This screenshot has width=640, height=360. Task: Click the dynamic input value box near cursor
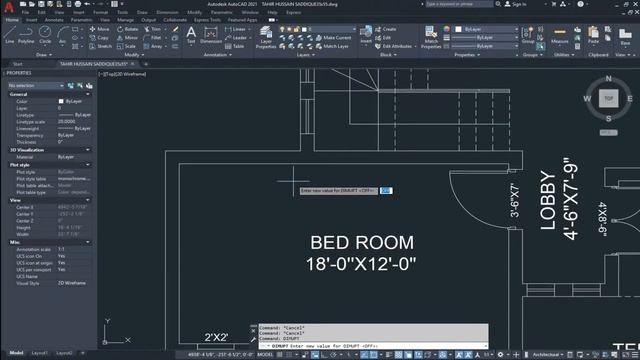(386, 191)
